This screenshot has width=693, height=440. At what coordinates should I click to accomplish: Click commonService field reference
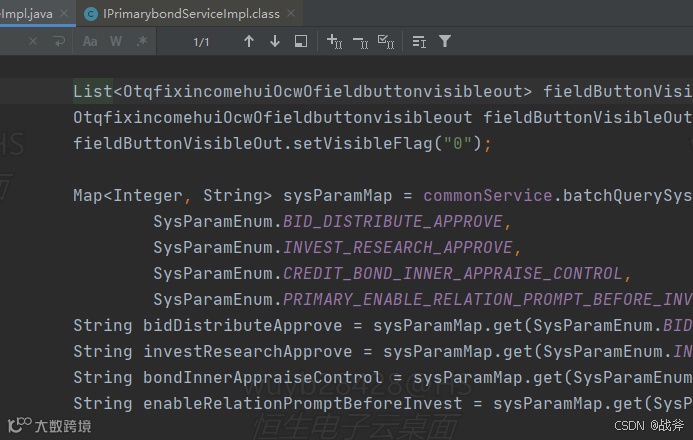pos(488,195)
